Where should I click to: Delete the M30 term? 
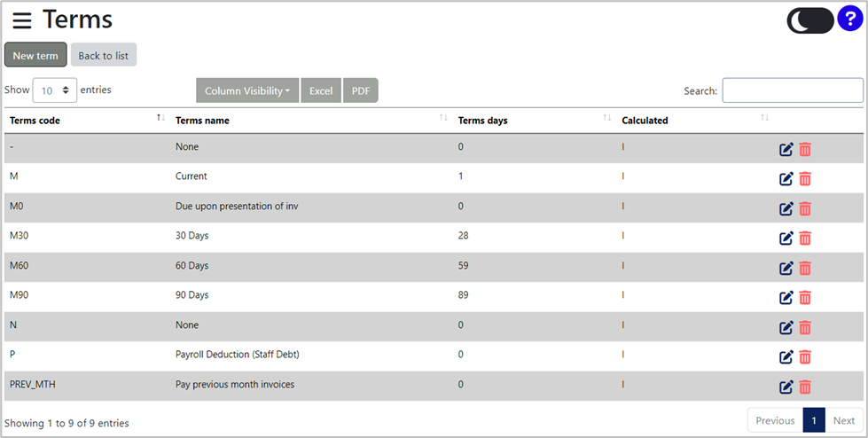pyautogui.click(x=805, y=239)
